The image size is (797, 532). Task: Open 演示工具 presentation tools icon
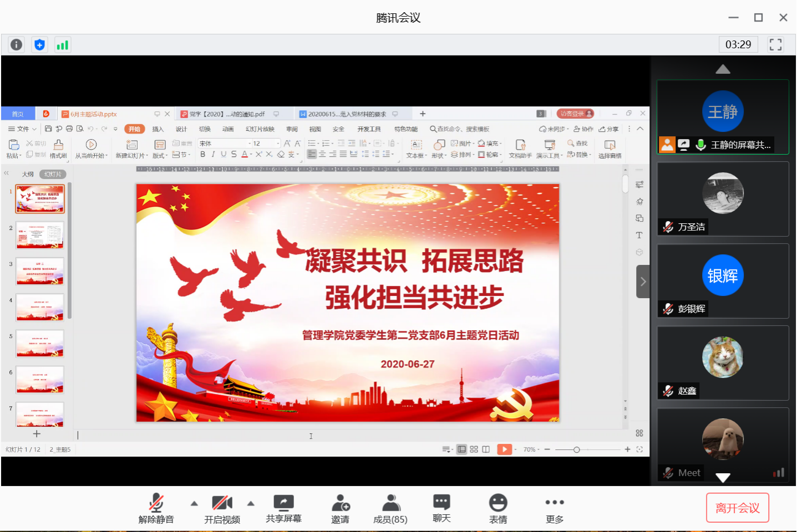click(550, 145)
